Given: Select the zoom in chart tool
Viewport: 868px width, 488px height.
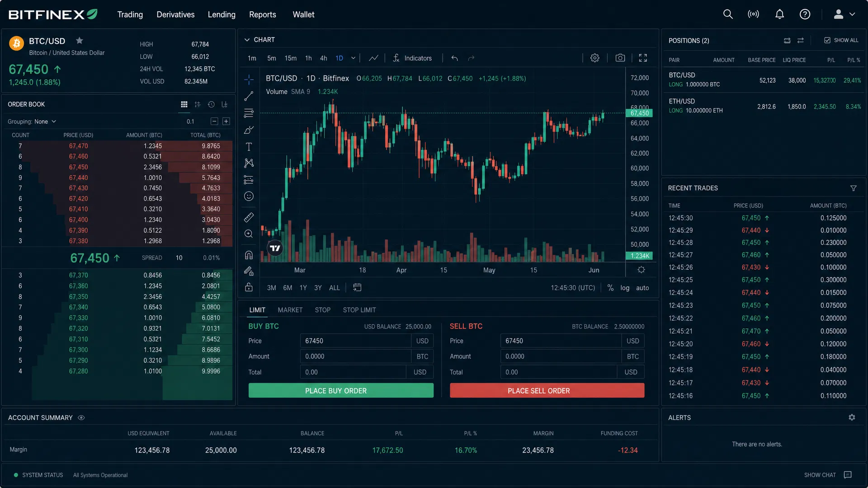Looking at the screenshot, I should pos(249,234).
